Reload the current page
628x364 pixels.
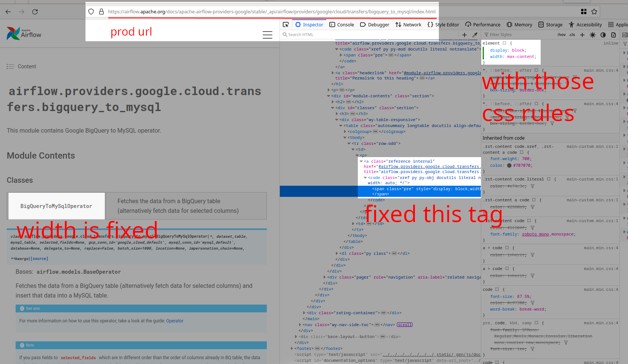pyautogui.click(x=35, y=12)
